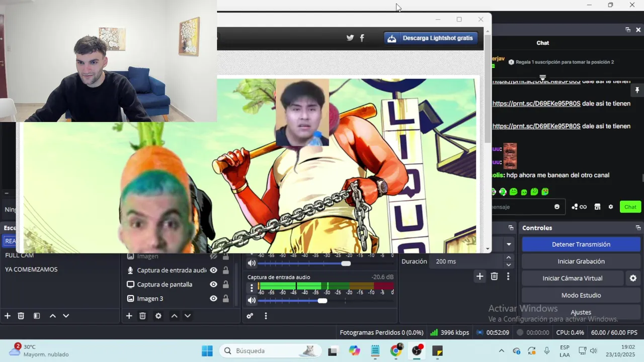Open Ajustes in the Controles panel
This screenshot has height=362, width=644.
581,312
